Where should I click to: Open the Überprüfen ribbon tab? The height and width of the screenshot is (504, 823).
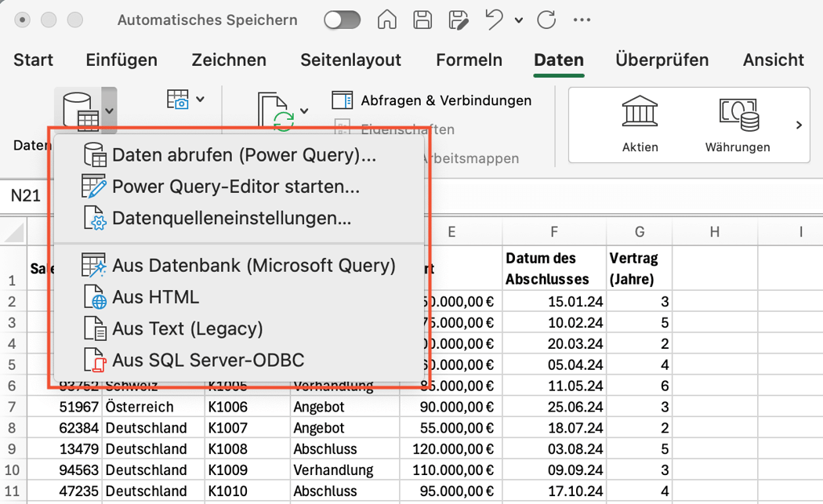(661, 60)
